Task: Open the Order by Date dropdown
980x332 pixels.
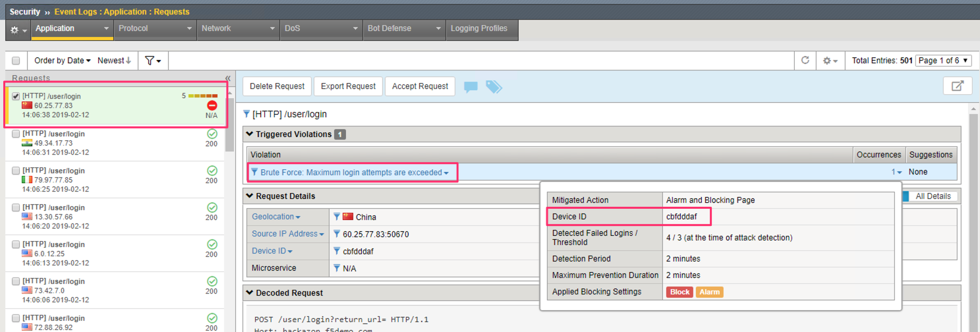Action: click(x=63, y=60)
